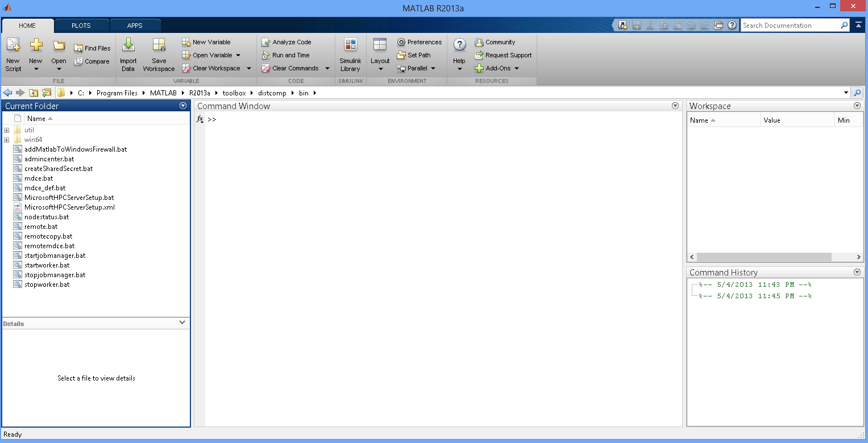Viewport: 868px width, 443px height.
Task: Click the blue Help question mark icon
Action: click(x=459, y=45)
